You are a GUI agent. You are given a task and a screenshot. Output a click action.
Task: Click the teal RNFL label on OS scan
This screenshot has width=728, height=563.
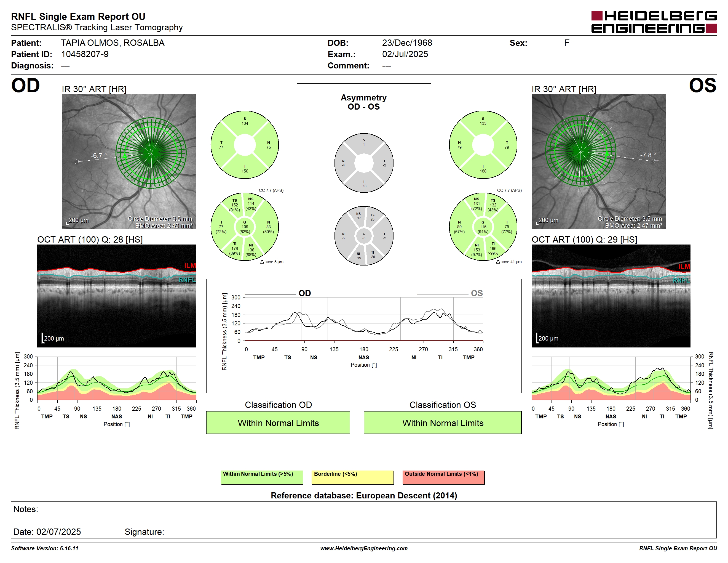tap(681, 280)
